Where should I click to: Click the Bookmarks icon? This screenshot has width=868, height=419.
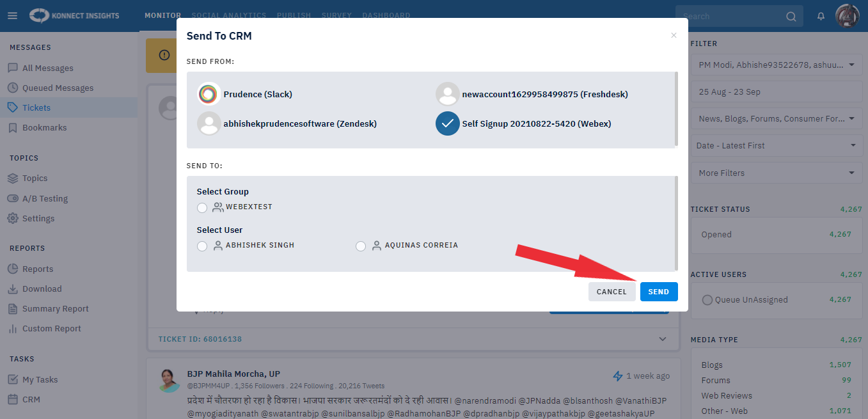tap(13, 127)
